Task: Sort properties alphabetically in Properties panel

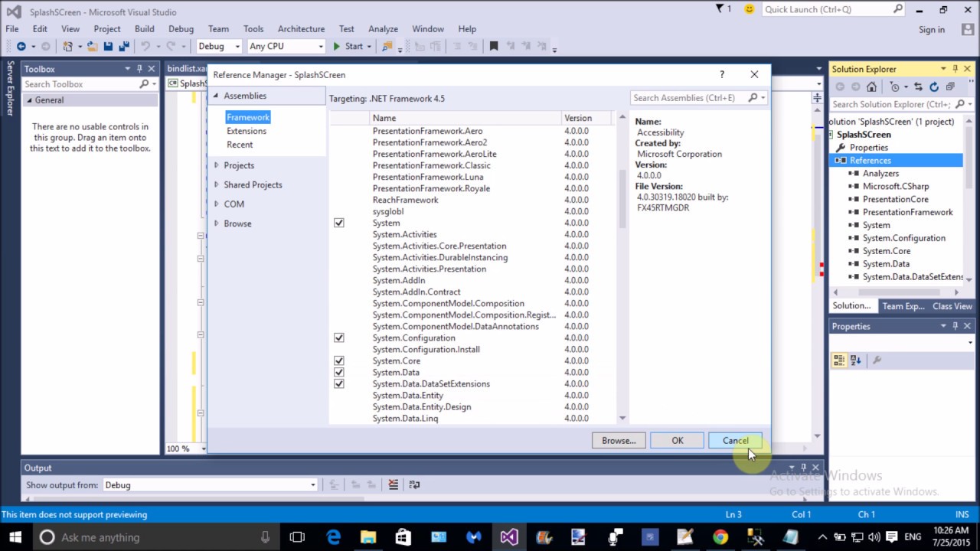Action: pos(856,360)
